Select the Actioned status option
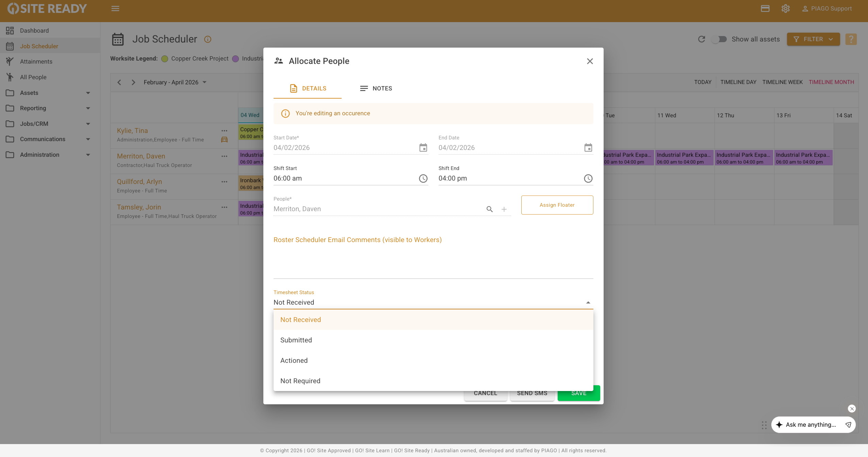The width and height of the screenshot is (868, 457). pyautogui.click(x=294, y=360)
